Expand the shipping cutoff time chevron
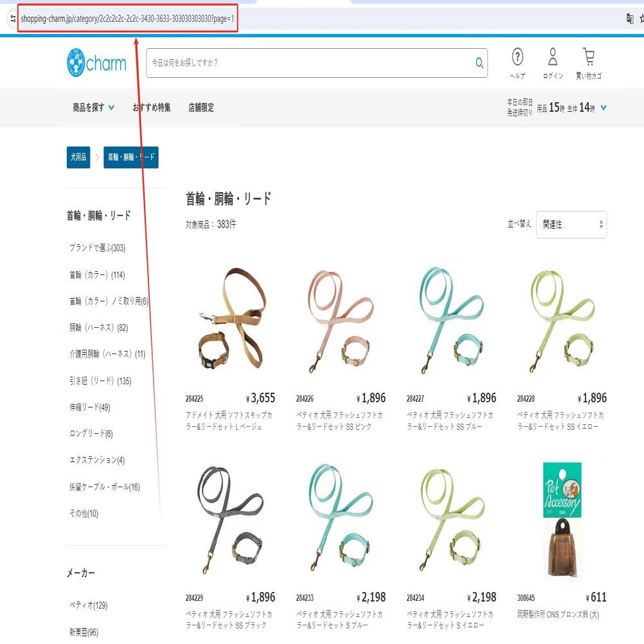The image size is (644, 644). pyautogui.click(x=604, y=107)
